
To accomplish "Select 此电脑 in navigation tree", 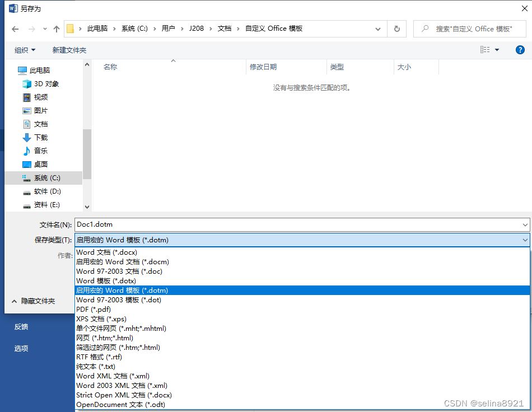I will tap(40, 70).
